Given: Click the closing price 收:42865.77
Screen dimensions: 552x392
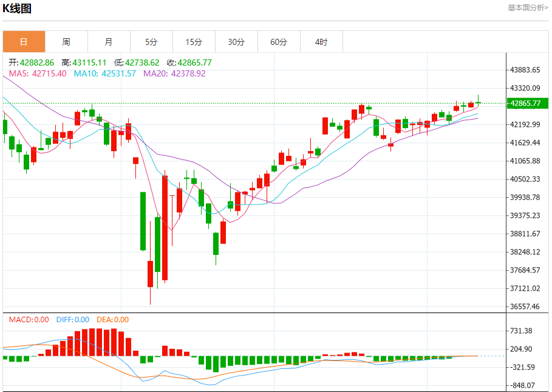Looking at the screenshot, I should (189, 63).
